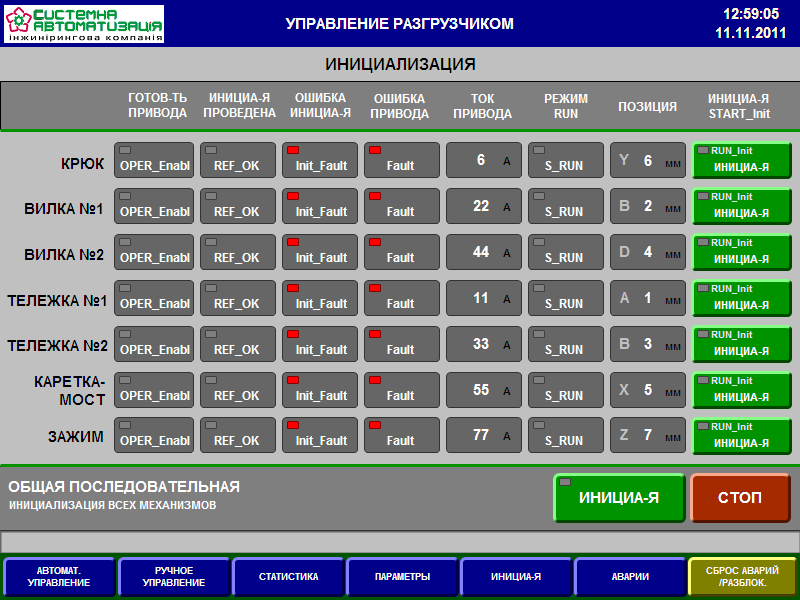Go to the АВАРИИ screen
This screenshot has height=600, width=800.
(x=630, y=577)
